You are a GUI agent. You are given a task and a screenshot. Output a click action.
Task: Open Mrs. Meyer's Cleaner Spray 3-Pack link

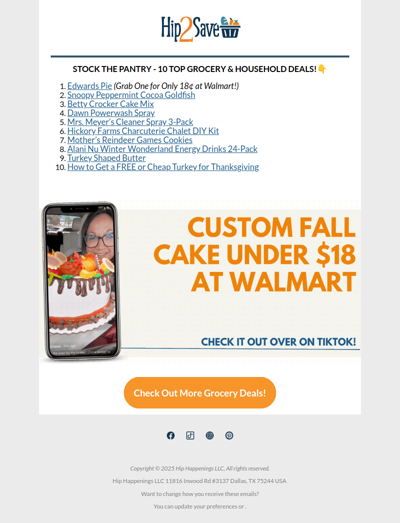(x=130, y=122)
